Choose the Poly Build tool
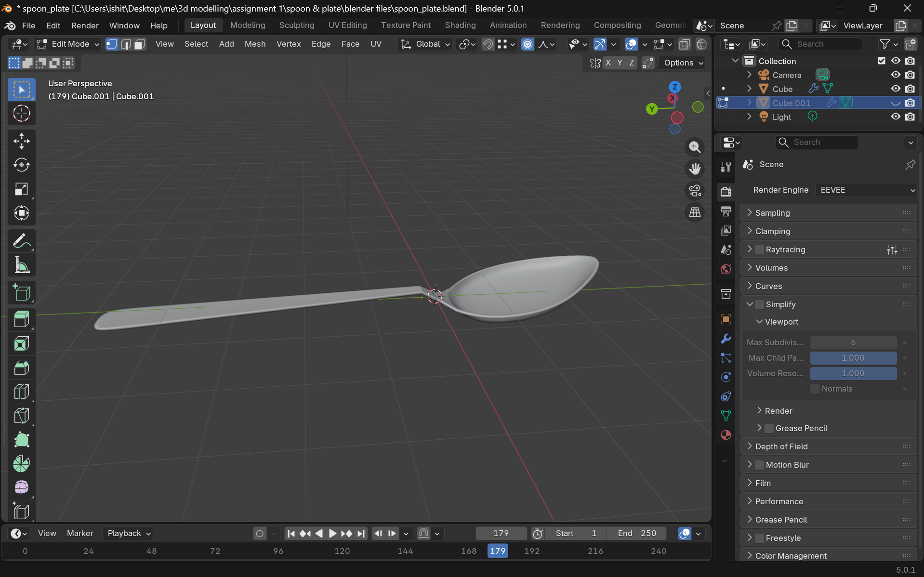 [x=22, y=440]
